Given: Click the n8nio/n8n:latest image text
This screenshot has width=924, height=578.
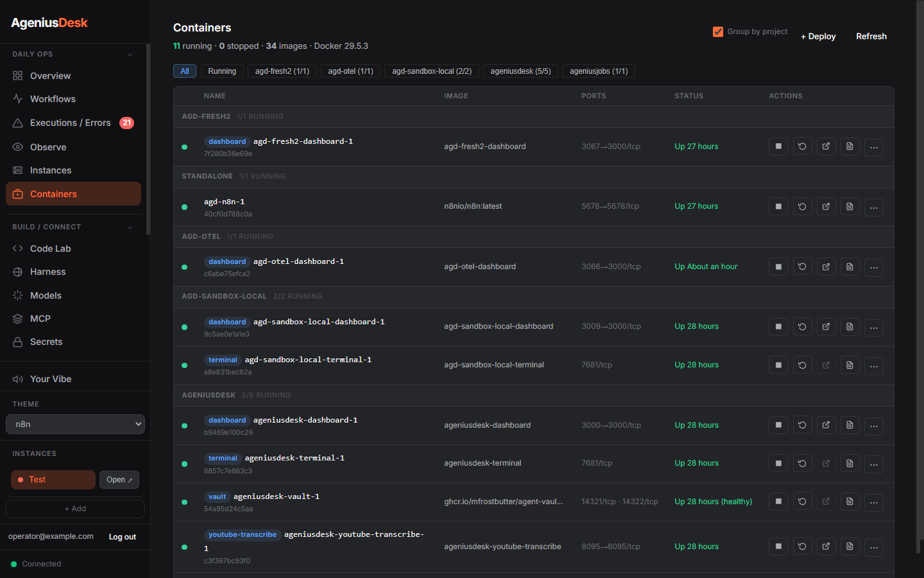Looking at the screenshot, I should (x=473, y=206).
